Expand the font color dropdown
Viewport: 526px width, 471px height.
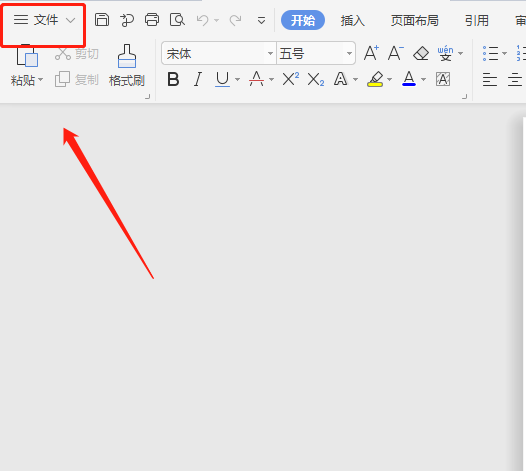tap(423, 80)
